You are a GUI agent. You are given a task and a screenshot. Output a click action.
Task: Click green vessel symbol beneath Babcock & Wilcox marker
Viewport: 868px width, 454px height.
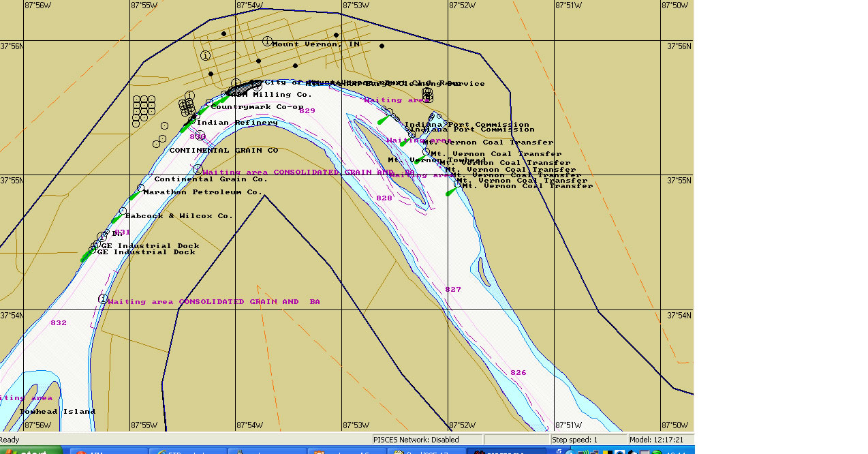(117, 220)
